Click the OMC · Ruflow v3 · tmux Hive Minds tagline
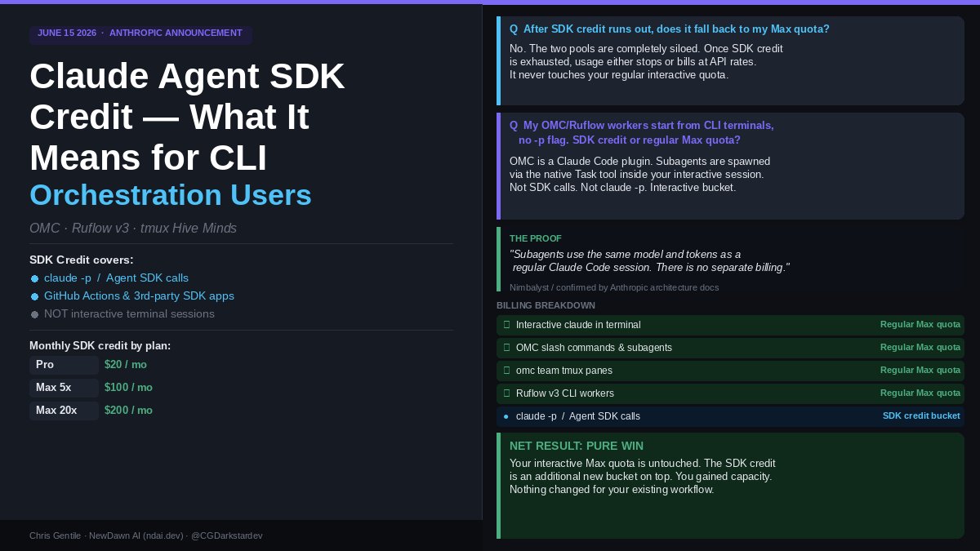 (133, 229)
